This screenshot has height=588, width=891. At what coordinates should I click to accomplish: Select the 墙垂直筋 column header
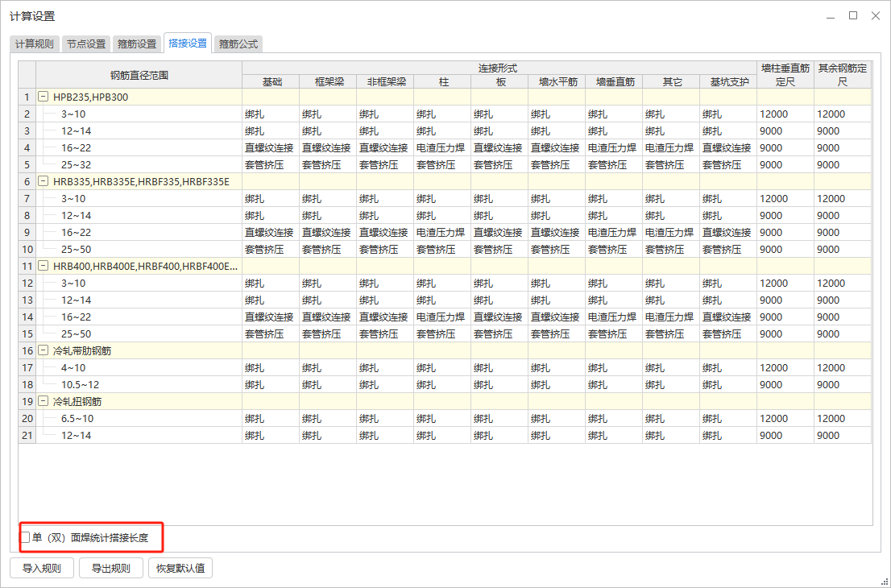tap(614, 82)
